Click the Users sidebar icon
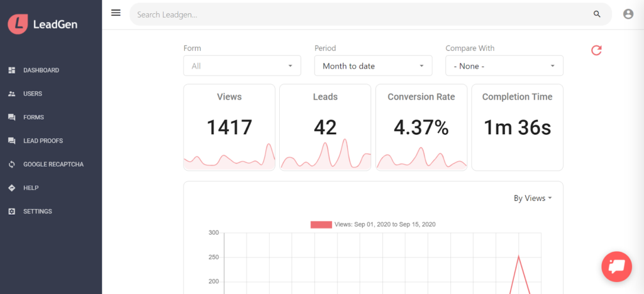The height and width of the screenshot is (294, 644). 11,94
